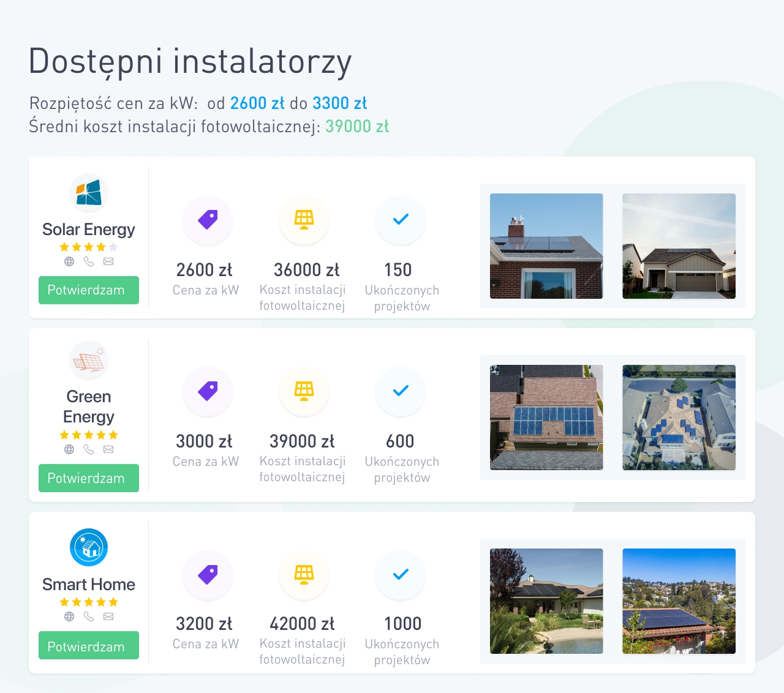Open the email envelope icon for Smart Home

pos(108,616)
